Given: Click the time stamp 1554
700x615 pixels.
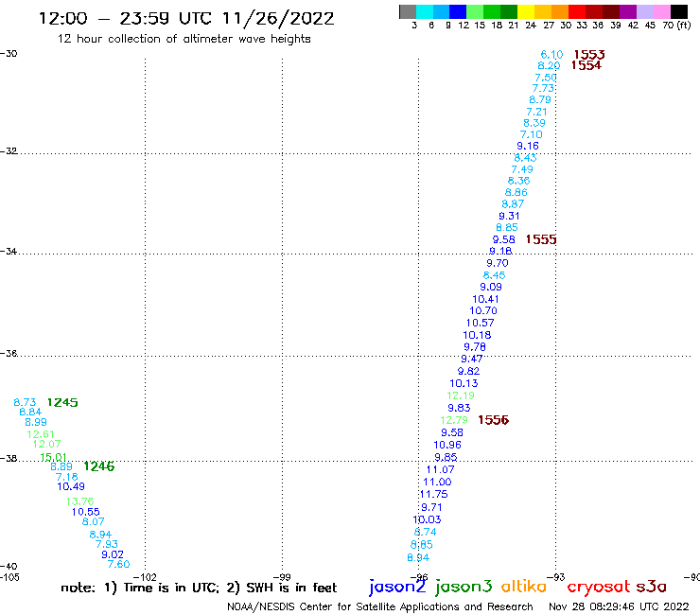Looking at the screenshot, I should [x=586, y=65].
